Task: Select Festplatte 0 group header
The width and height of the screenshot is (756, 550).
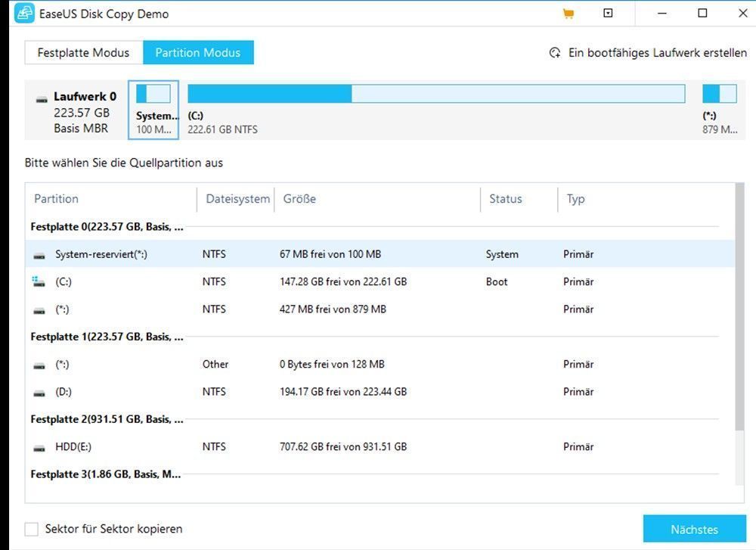Action: pos(107,227)
